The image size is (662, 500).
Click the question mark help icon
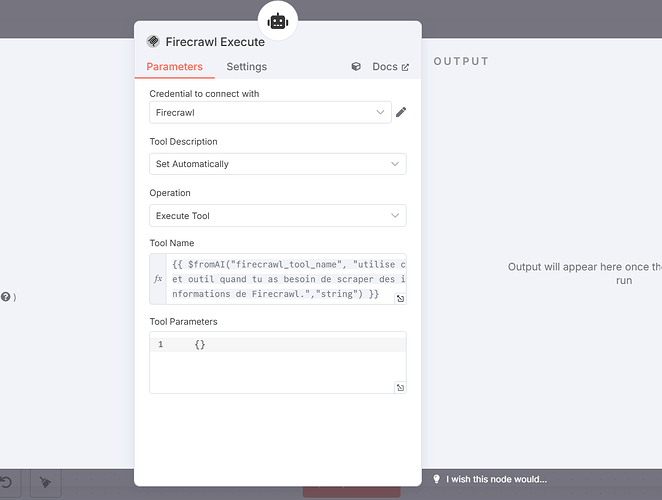click(x=5, y=297)
